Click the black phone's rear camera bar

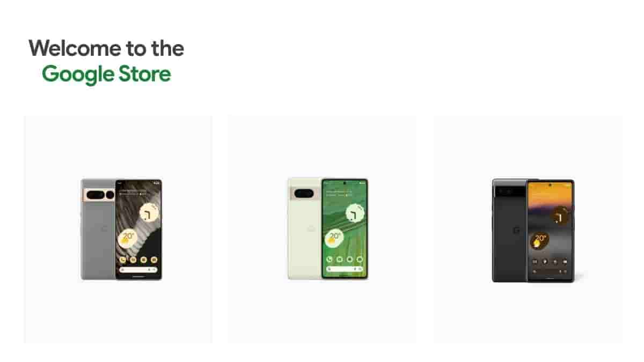pos(509,190)
